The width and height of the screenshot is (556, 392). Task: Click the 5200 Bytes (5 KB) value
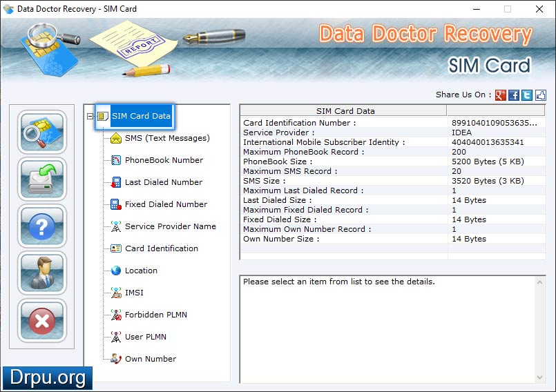(x=488, y=161)
